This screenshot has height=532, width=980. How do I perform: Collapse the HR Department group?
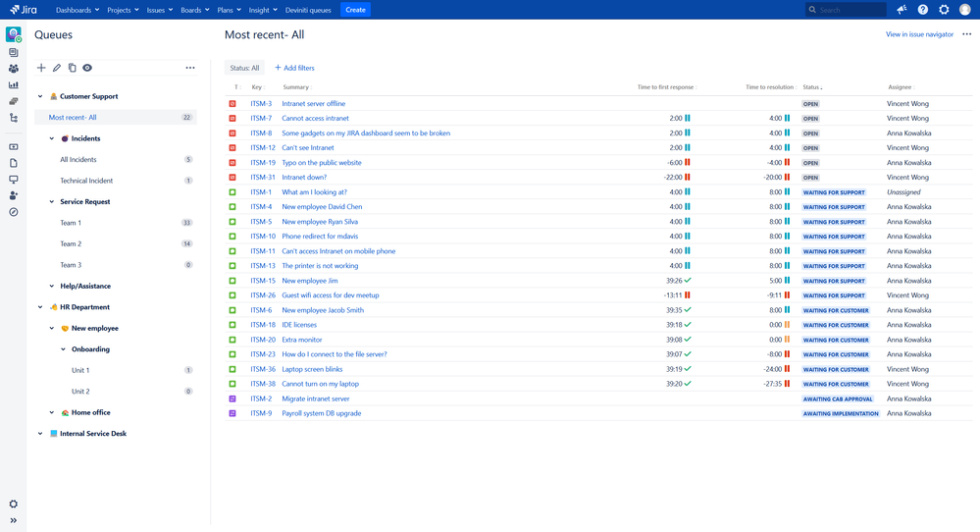pos(40,307)
